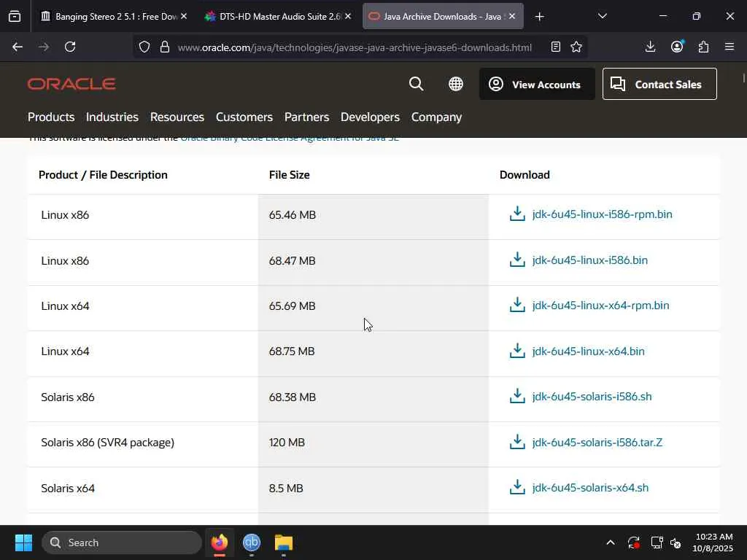This screenshot has width=747, height=560.
Task: Open the extensions puzzle icon
Action: click(x=704, y=47)
